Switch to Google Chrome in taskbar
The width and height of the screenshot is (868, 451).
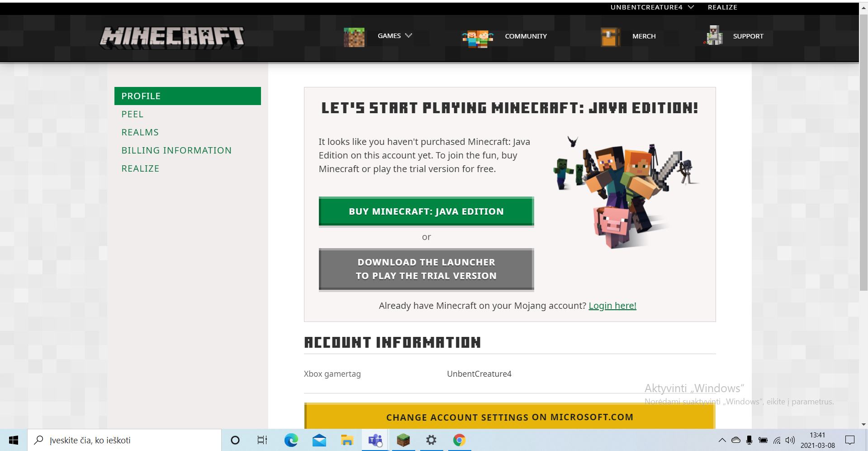460,440
